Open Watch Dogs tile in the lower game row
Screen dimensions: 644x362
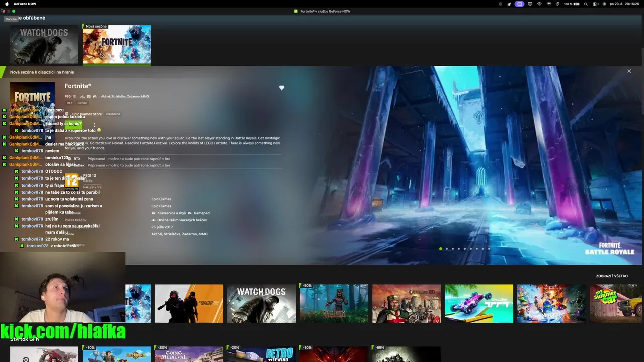(262, 303)
